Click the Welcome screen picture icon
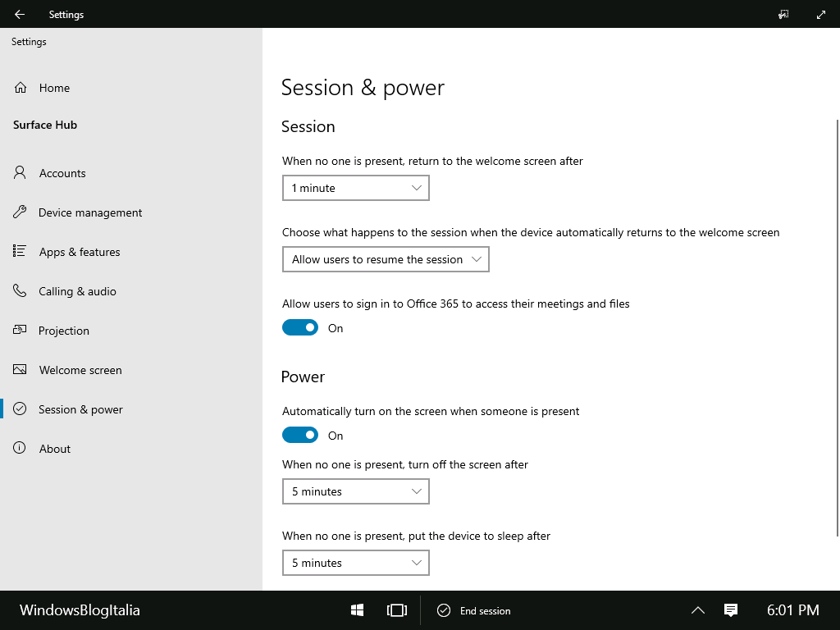The image size is (840, 630). pyautogui.click(x=20, y=369)
